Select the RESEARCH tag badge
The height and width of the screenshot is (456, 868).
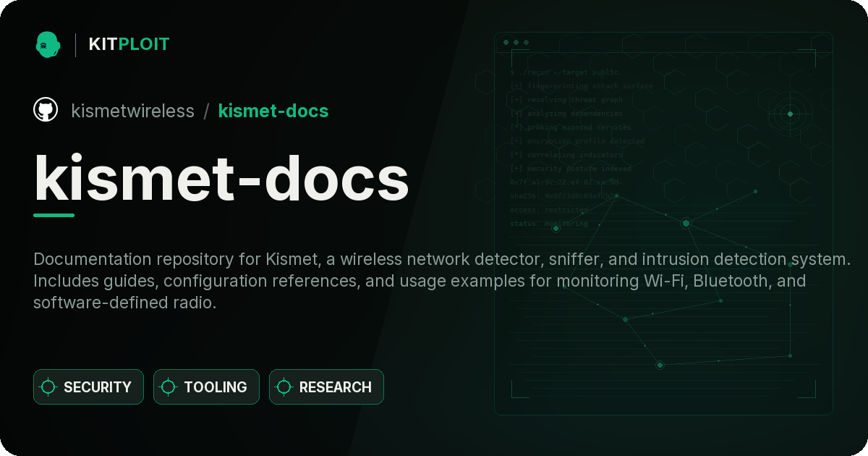[326, 387]
